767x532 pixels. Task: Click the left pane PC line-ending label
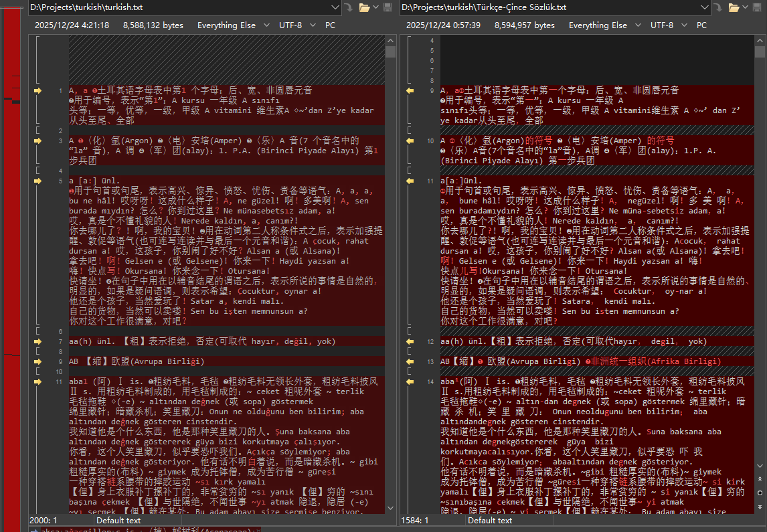click(331, 25)
